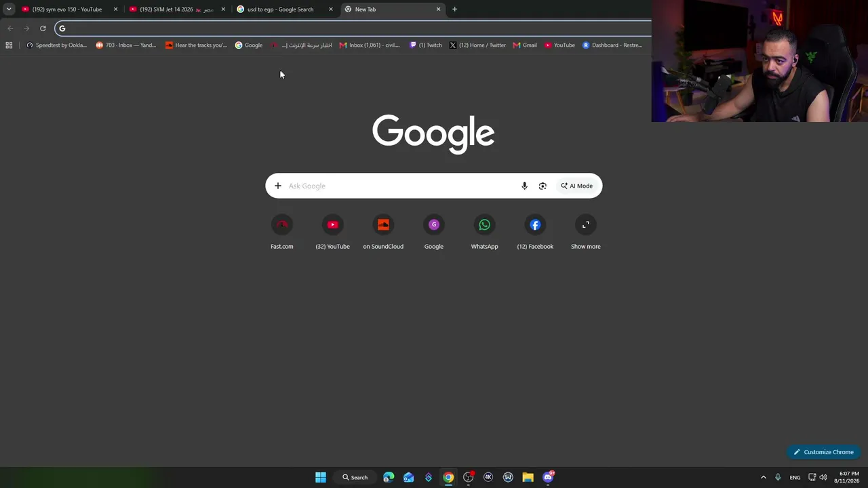Open AI Mode in the search box
Viewport: 868px width, 488px height.
(576, 186)
